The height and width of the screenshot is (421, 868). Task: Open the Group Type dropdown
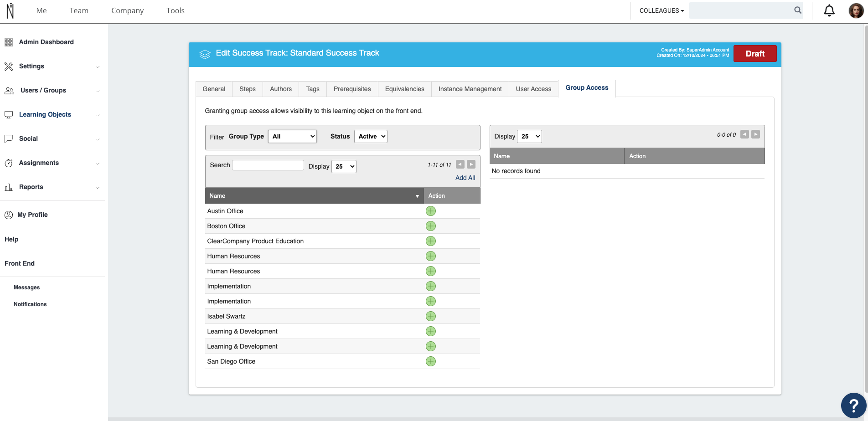pyautogui.click(x=292, y=136)
